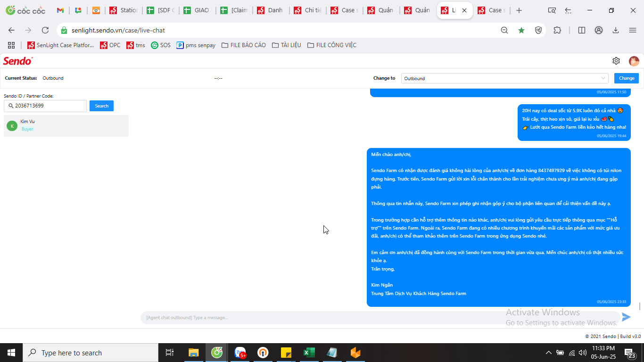Open the Sendo settings gear
This screenshot has width=644, height=362.
tap(616, 61)
